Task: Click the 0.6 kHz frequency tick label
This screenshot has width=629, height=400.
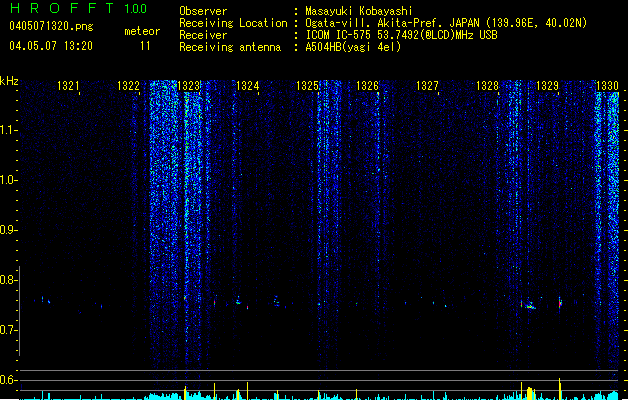Action: tap(8, 380)
